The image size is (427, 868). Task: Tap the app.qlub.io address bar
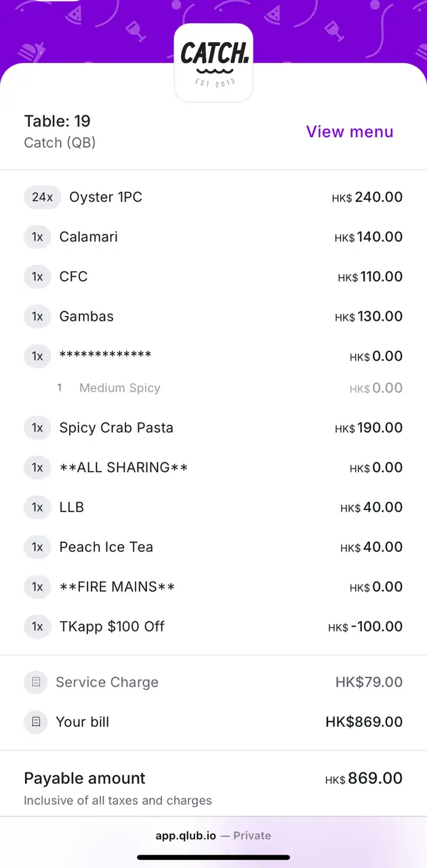[213, 835]
